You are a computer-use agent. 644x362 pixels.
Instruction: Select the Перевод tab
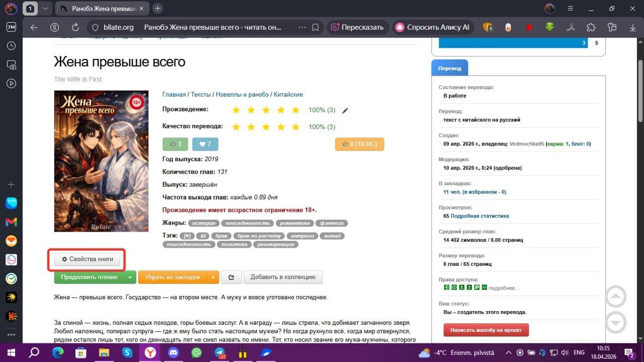[x=449, y=68]
